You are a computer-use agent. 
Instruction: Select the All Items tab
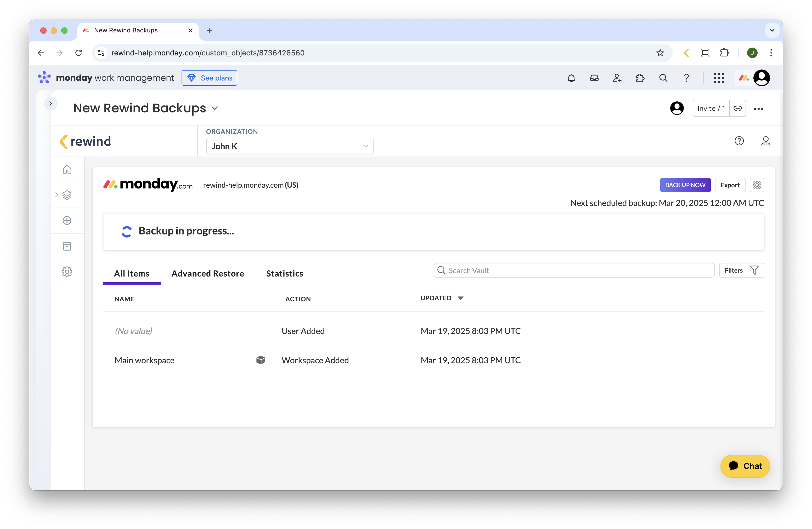132,274
